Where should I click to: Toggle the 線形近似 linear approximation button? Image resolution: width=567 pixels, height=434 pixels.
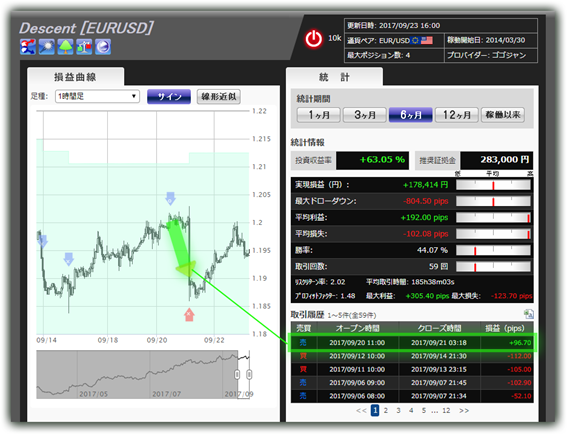tap(219, 97)
